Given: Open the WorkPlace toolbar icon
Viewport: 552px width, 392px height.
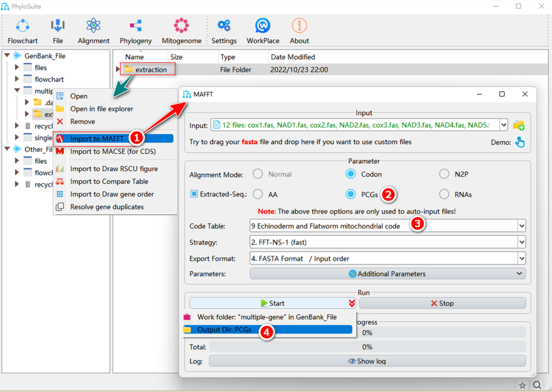Looking at the screenshot, I should [263, 26].
